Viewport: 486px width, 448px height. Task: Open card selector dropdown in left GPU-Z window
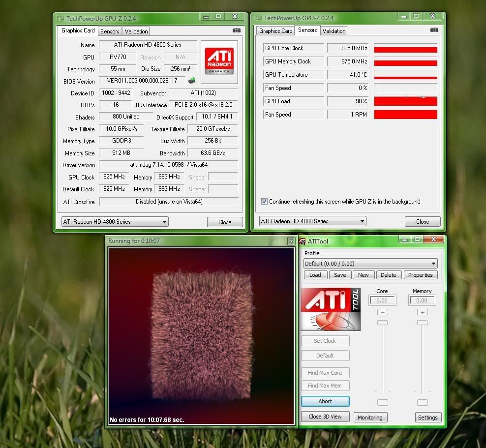[x=115, y=221]
